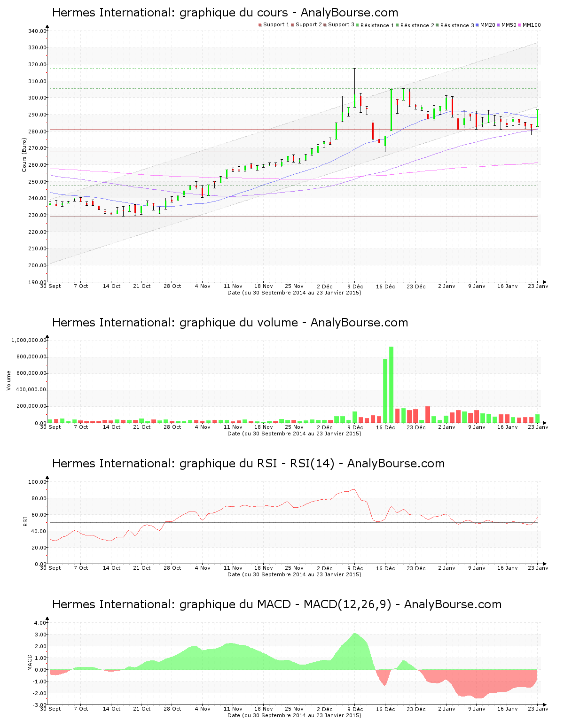Click the date range caption under volume chart
The image size is (564, 728).
point(294,434)
